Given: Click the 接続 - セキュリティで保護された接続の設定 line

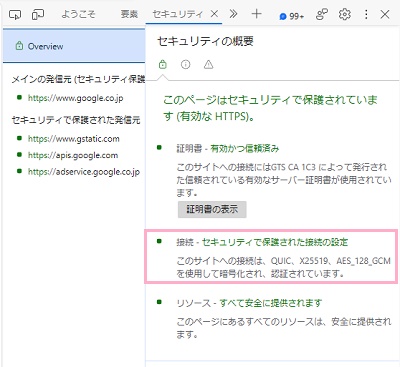Looking at the screenshot, I should point(262,242).
